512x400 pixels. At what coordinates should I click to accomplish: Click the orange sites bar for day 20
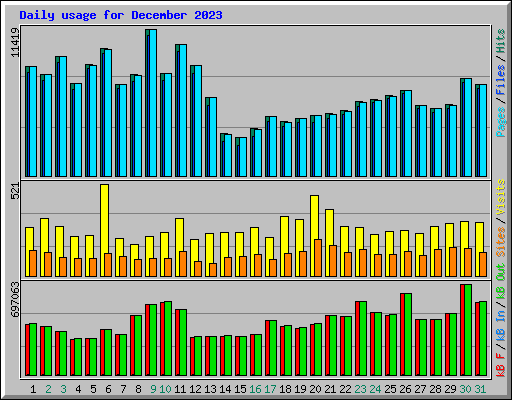click(x=318, y=258)
